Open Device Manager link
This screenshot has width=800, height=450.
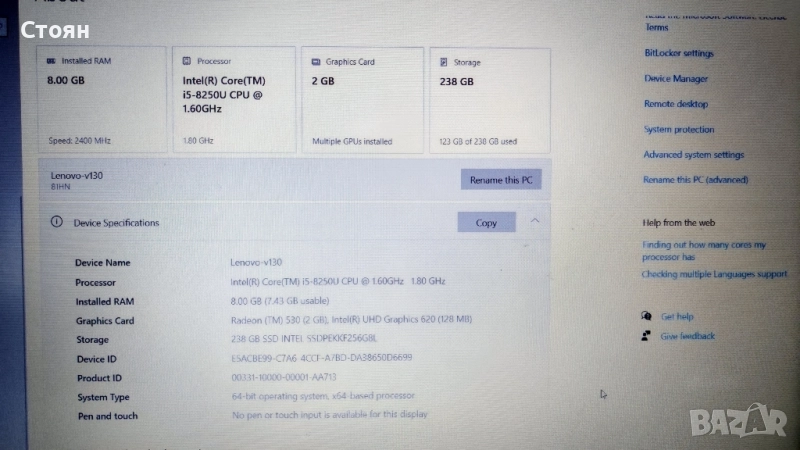coord(676,79)
